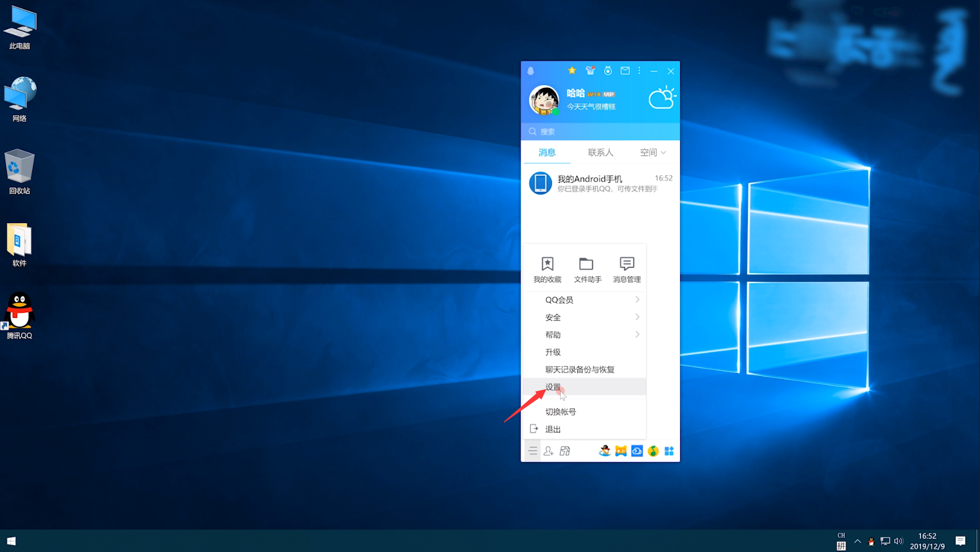Minimize the QQ window
The height and width of the screenshot is (552, 980).
tap(654, 71)
